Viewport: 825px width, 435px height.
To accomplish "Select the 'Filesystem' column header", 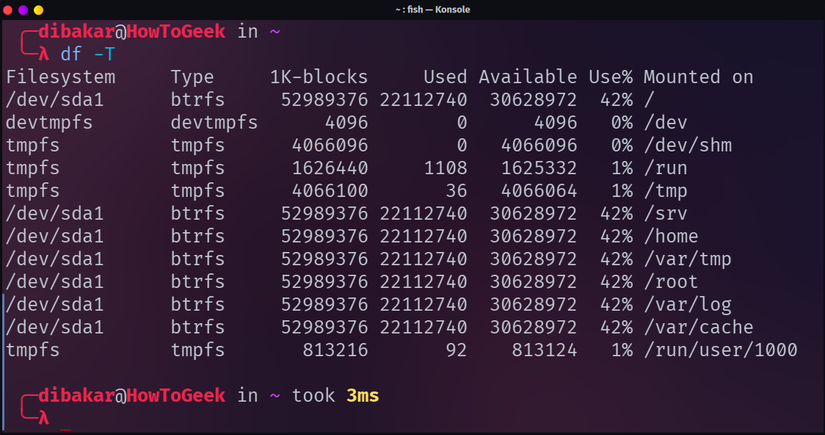I will pos(61,77).
